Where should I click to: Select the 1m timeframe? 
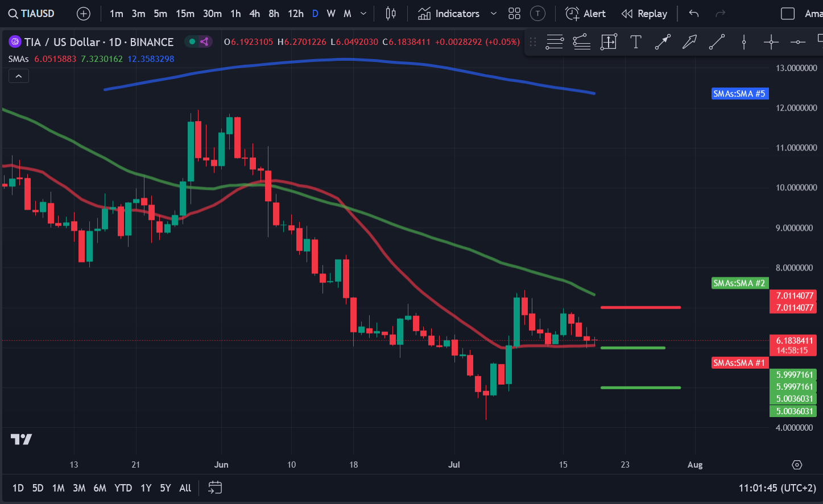tap(117, 14)
